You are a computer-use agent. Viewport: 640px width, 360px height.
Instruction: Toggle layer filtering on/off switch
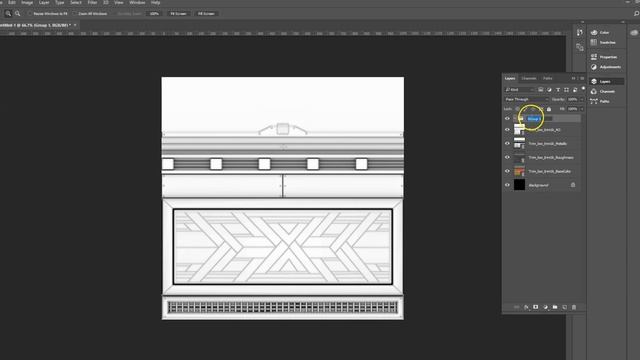click(x=583, y=89)
